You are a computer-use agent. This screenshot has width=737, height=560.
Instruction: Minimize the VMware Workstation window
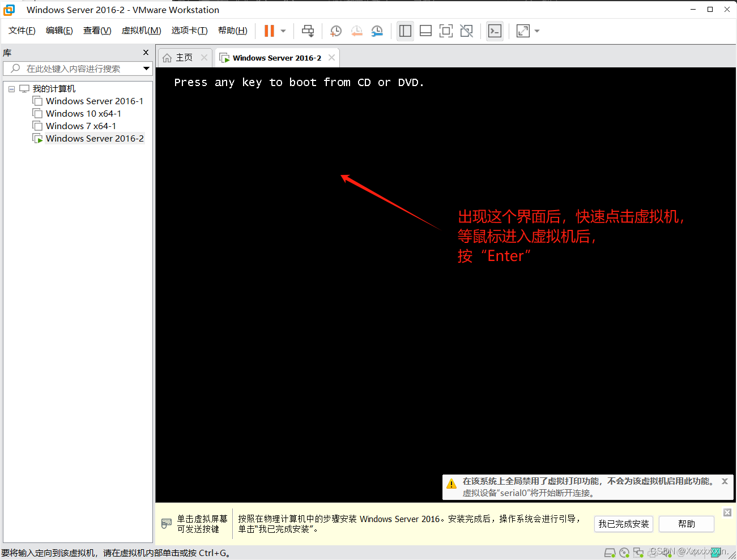693,10
